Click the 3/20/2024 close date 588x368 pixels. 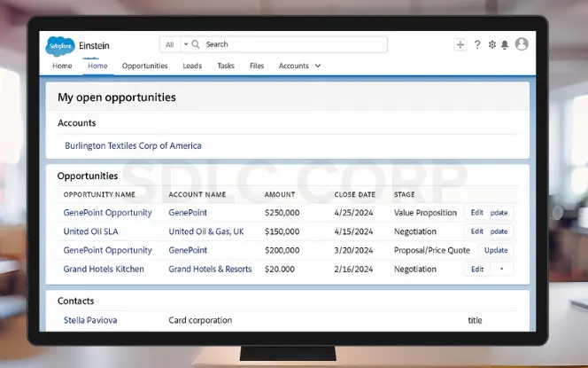(353, 250)
